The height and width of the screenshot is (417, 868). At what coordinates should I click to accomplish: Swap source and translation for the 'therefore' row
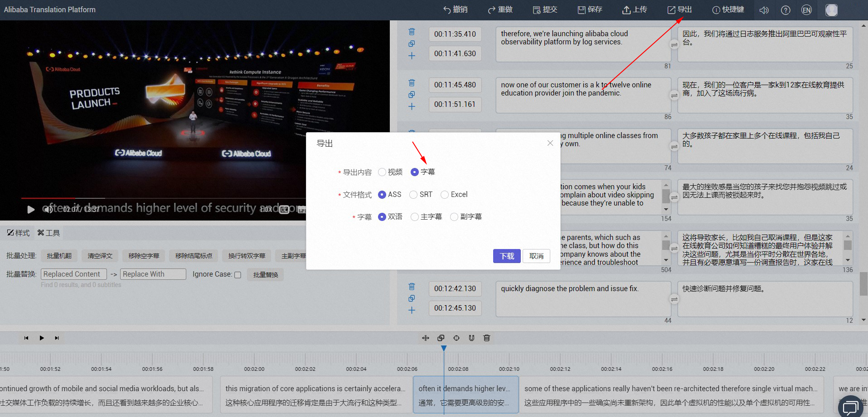674,44
